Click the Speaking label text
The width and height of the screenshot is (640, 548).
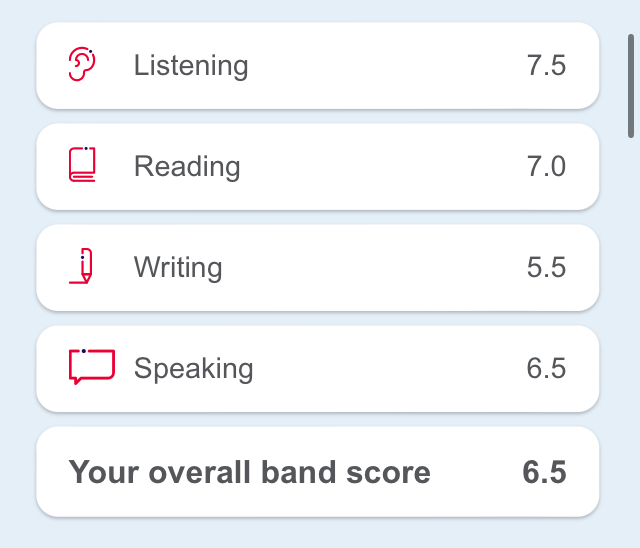pos(193,369)
